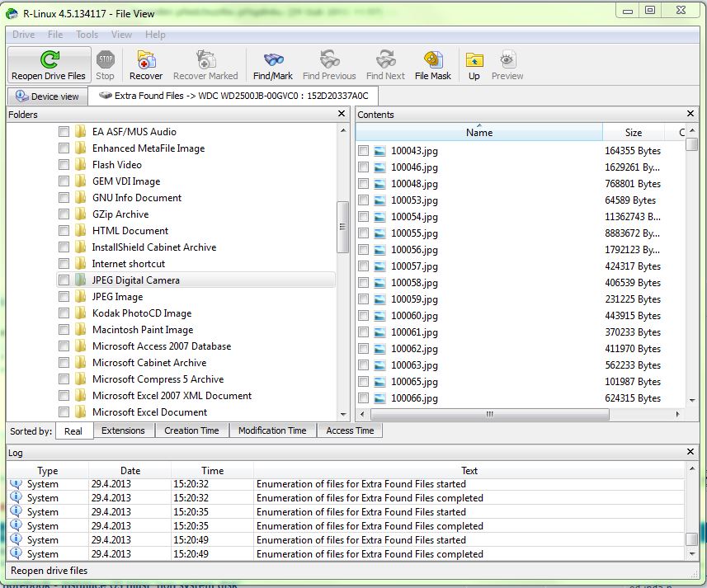Mark the 100054.jpg file checkbox
The image size is (707, 588).
click(x=363, y=217)
